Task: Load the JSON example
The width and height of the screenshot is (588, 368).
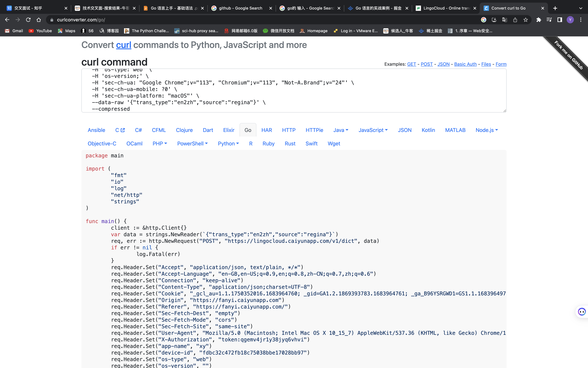Action: coord(443,64)
